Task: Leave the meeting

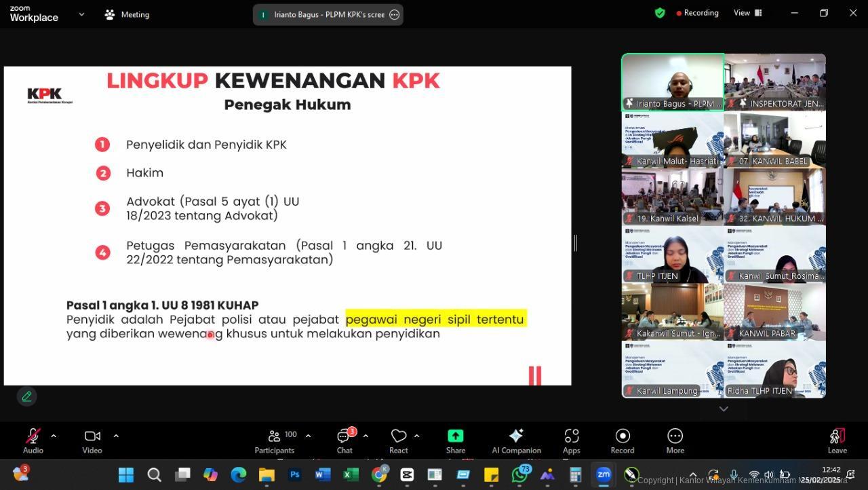Action: 837,440
